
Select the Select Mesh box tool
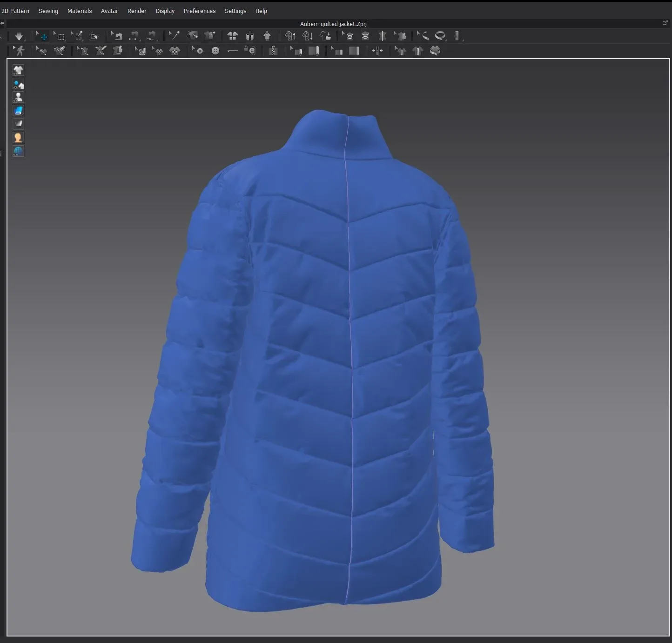[60, 36]
